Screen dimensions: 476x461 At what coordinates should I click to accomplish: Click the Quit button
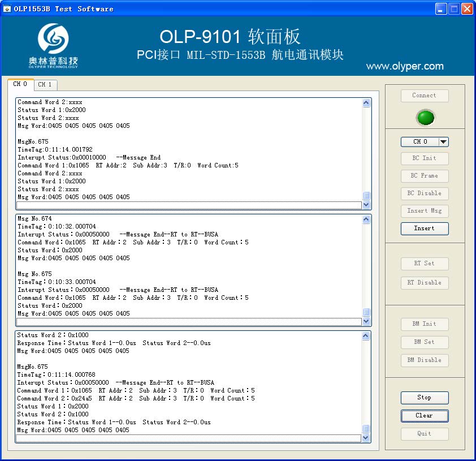coord(425,434)
